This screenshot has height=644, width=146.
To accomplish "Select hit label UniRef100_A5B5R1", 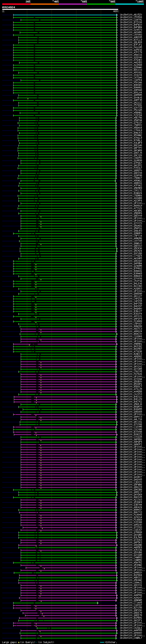I will pyautogui.click(x=131, y=344).
